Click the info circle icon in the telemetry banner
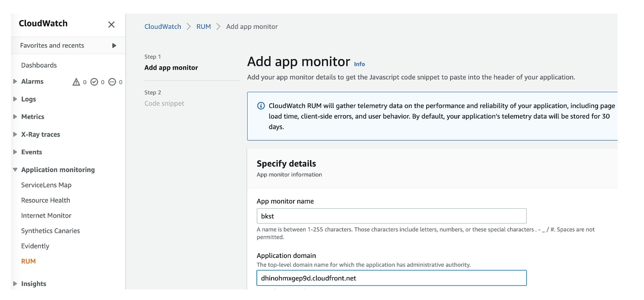Image resolution: width=644 pixels, height=300 pixels. (260, 105)
